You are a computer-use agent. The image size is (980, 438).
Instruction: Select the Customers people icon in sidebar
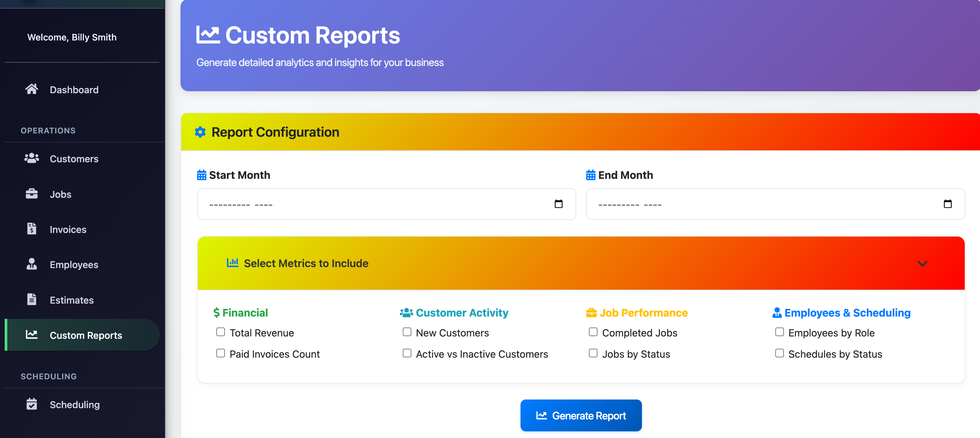click(32, 158)
